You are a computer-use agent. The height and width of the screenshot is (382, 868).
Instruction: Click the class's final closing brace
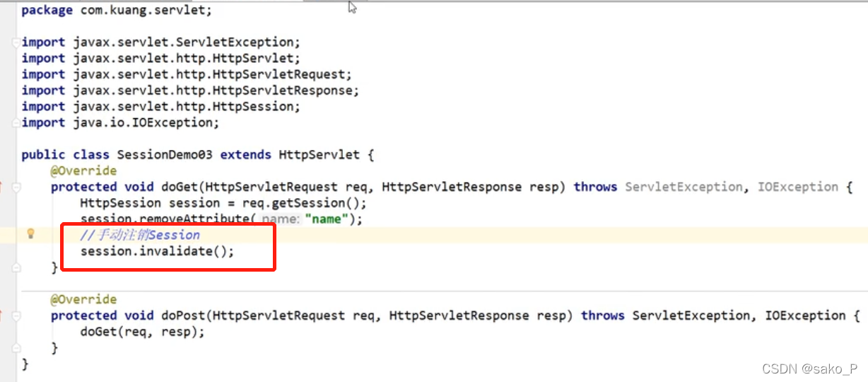click(25, 364)
